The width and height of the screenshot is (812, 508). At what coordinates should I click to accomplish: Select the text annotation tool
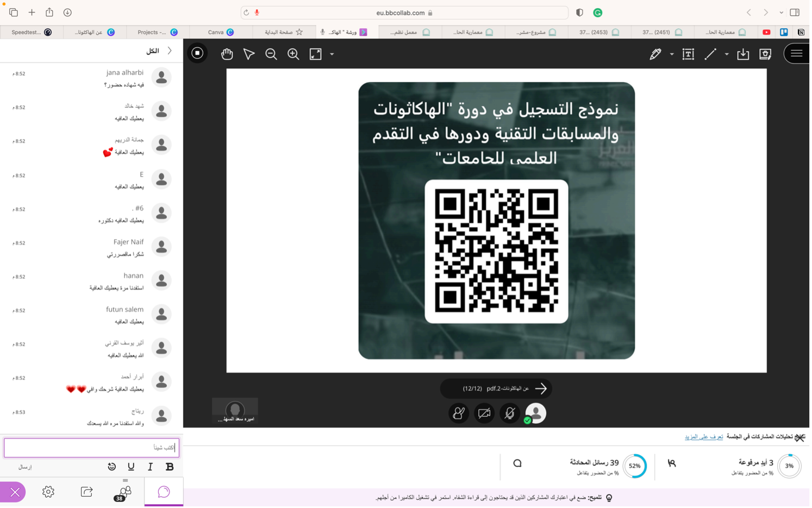(x=688, y=54)
